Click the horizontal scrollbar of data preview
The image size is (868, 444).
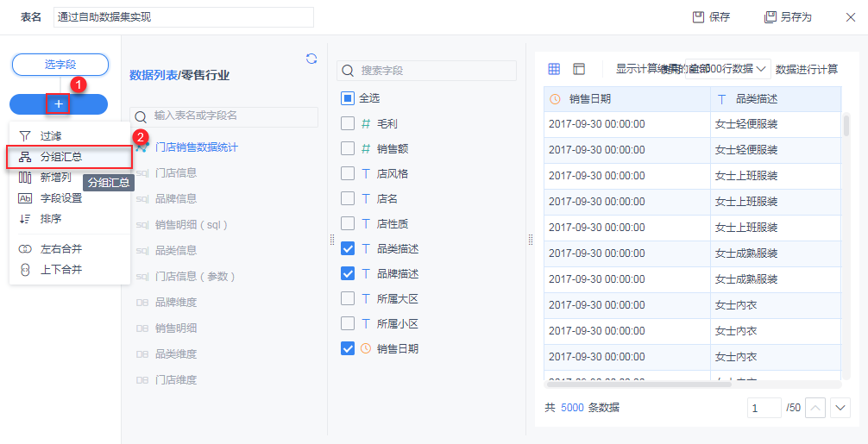[638, 384]
